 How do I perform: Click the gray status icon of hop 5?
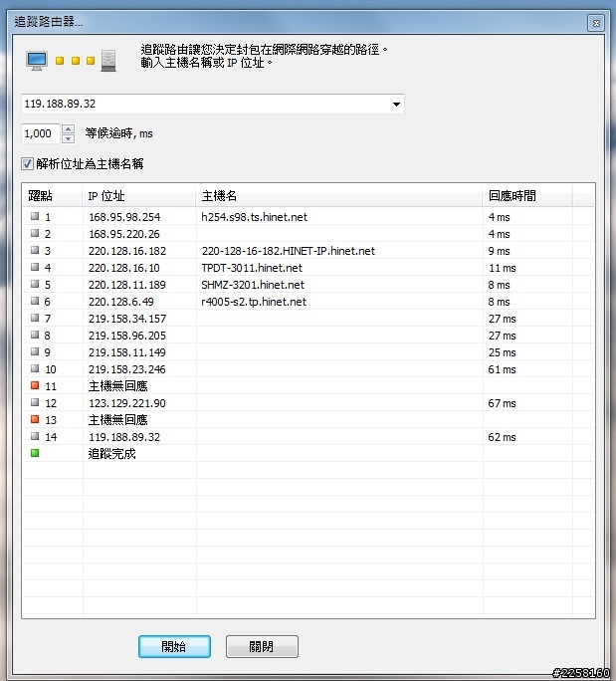(x=35, y=284)
